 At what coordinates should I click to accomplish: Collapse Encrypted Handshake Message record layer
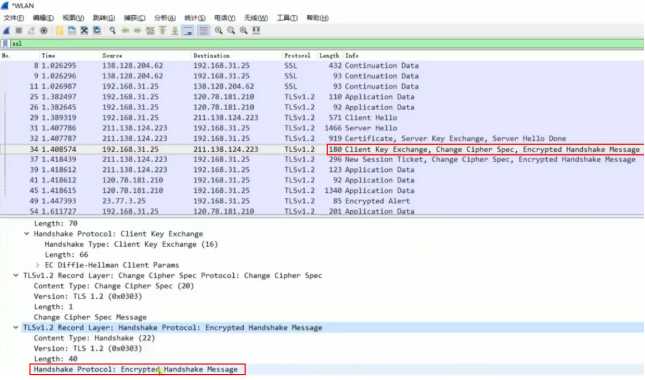pyautogui.click(x=16, y=327)
